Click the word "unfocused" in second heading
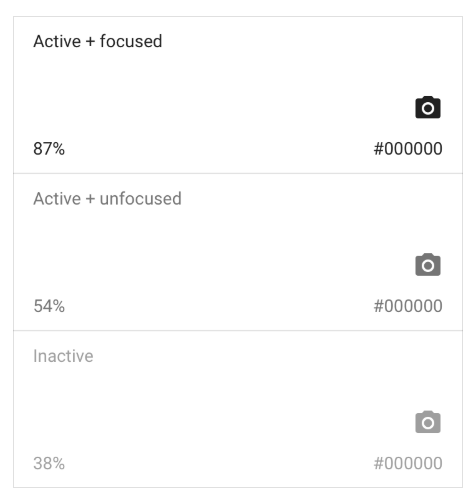This screenshot has width=474, height=498. click(141, 199)
